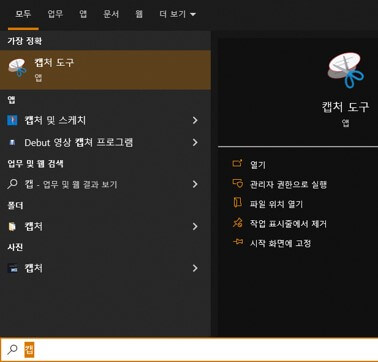Click the 캡처 도구 title in preview pane
The width and height of the screenshot is (378, 362).
[x=346, y=107]
